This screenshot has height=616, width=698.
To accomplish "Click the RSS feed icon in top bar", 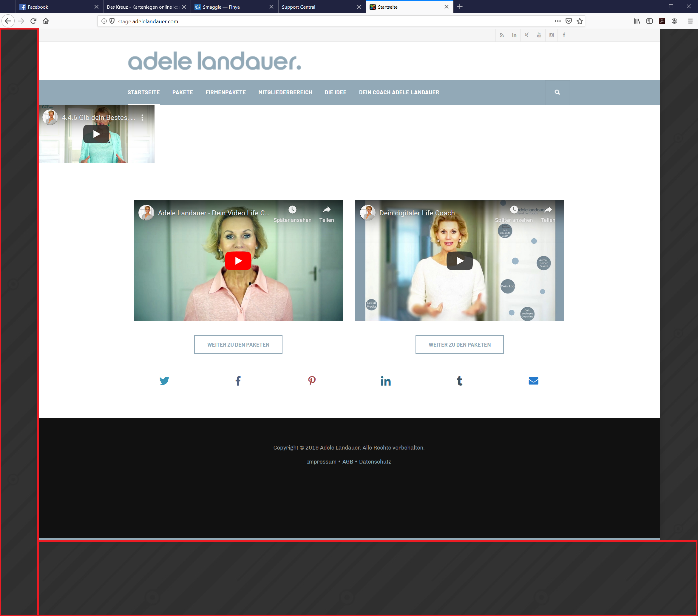I will point(502,35).
